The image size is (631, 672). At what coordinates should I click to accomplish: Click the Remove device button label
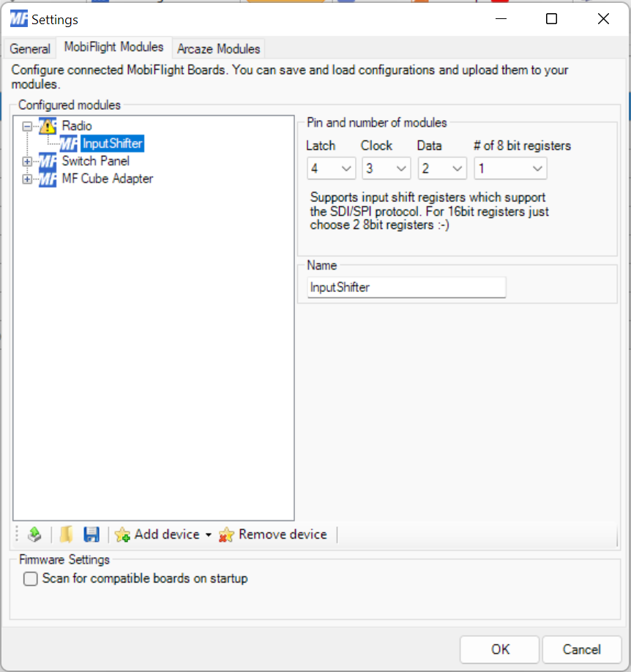283,534
